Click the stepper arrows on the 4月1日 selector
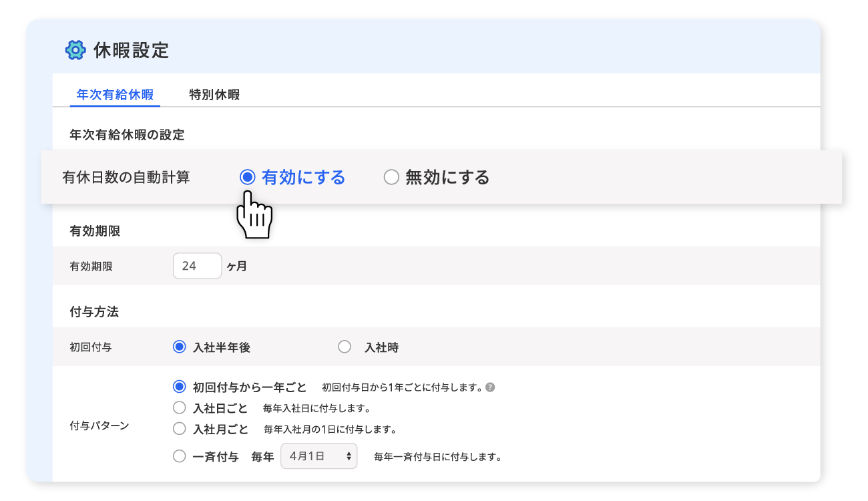This screenshot has width=868, height=501. pos(349,456)
